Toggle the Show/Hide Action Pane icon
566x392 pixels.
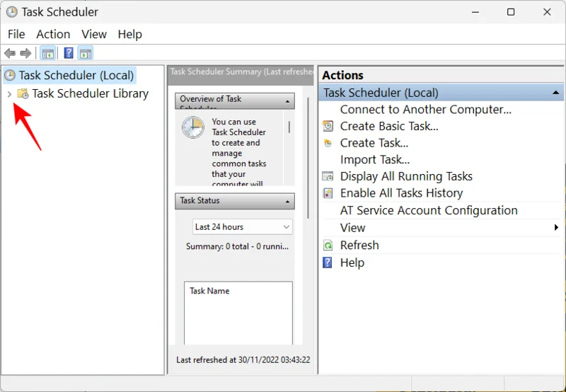(x=85, y=54)
